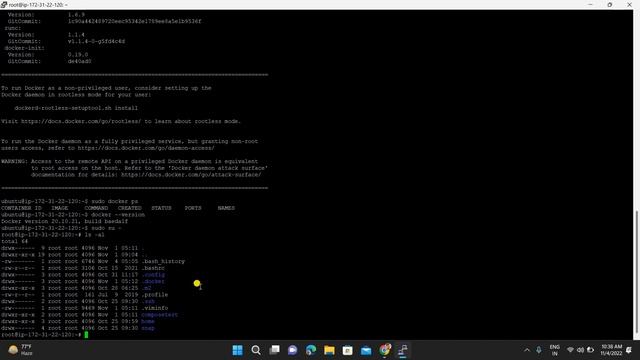Screen dimensions: 640x360
Task: Open the PuTTY system menu icon in title bar
Action: coord(4,4)
